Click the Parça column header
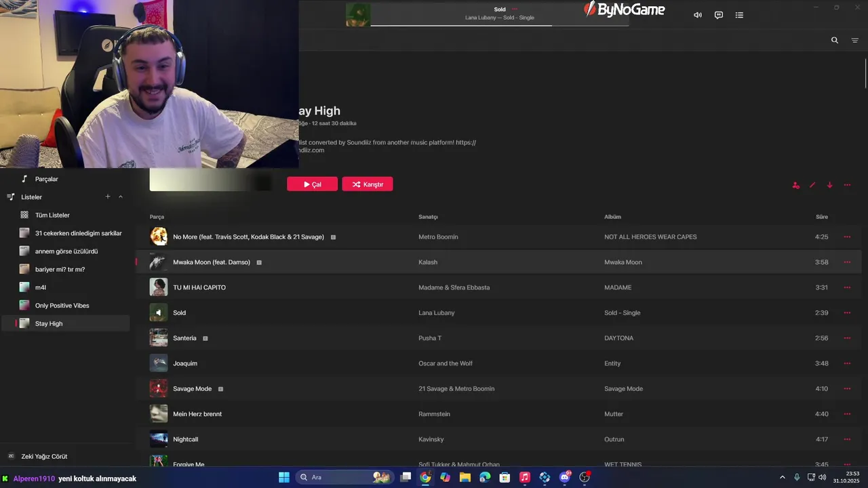Viewport: 868px width, 488px height. [x=157, y=217]
